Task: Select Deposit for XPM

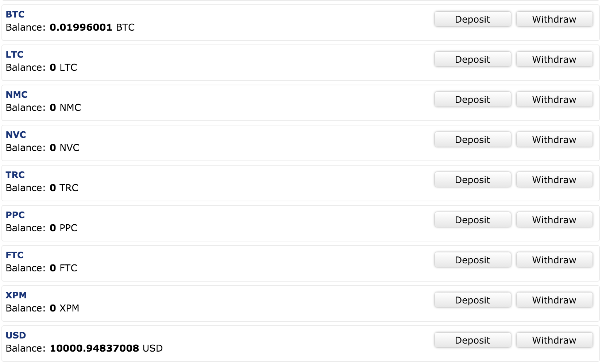Action: (472, 300)
